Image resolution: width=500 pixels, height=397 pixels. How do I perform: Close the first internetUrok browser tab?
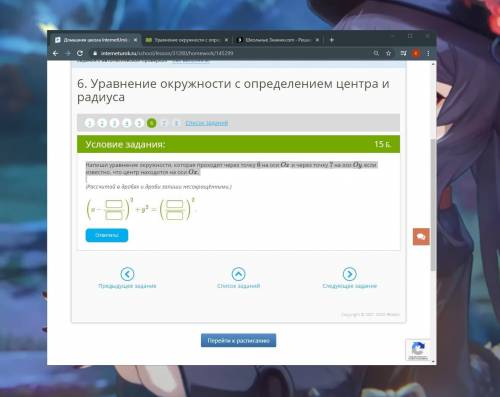(135, 40)
